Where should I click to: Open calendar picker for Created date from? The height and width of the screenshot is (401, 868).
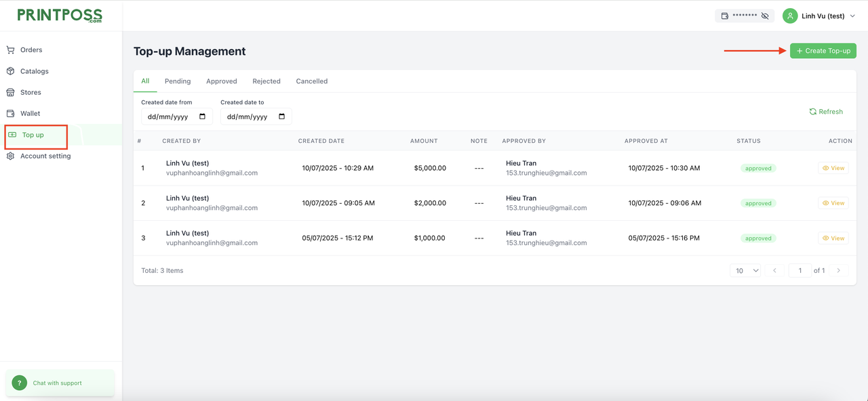pyautogui.click(x=203, y=117)
